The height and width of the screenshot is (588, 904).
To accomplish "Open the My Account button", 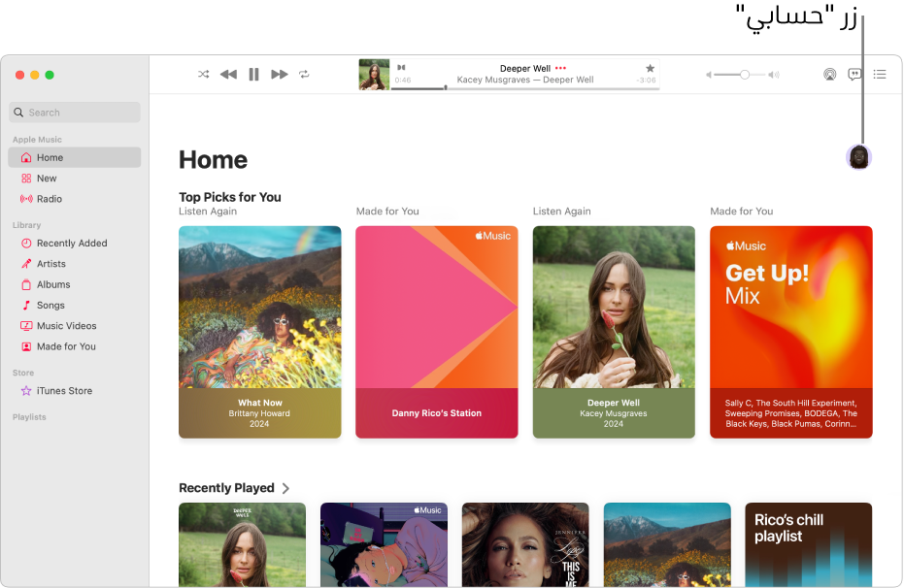I will [858, 155].
